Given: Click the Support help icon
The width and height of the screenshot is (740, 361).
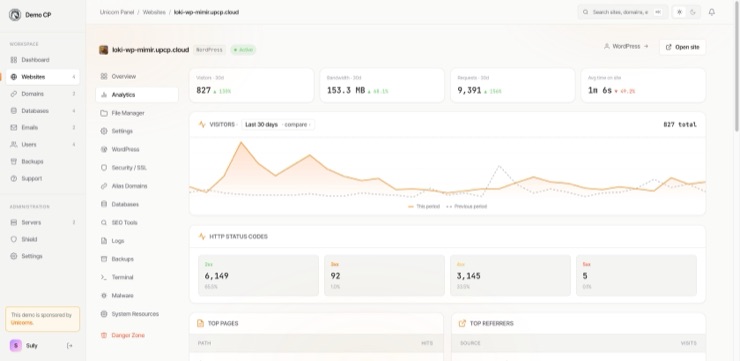Looking at the screenshot, I should [14, 178].
